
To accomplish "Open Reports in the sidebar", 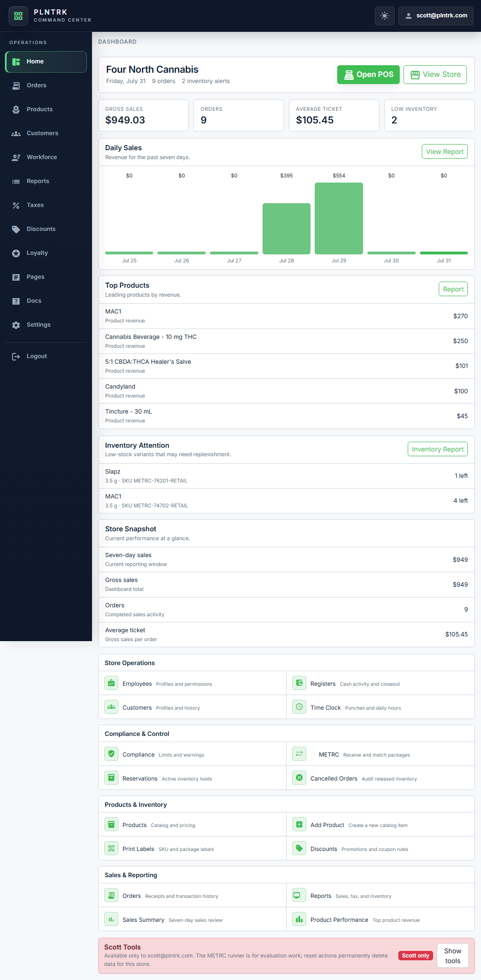I will click(x=46, y=182).
